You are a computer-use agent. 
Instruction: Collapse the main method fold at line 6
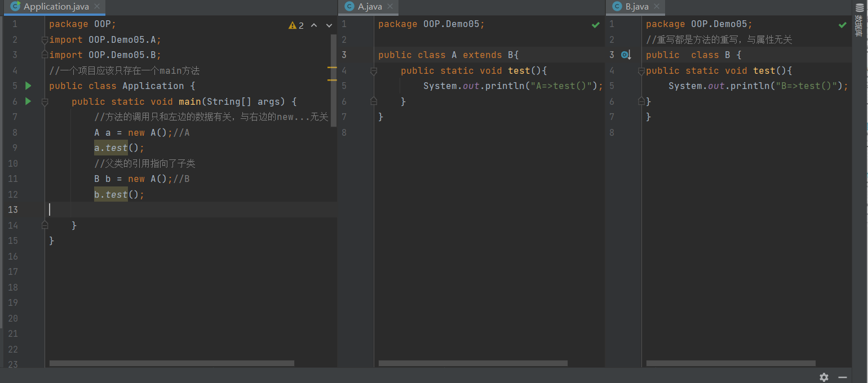coord(45,102)
